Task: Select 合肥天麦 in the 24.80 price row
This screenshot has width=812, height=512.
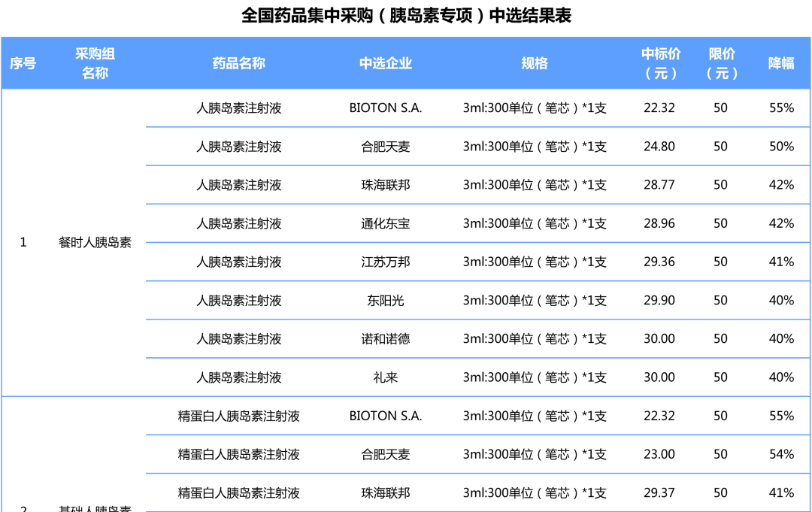Action: tap(386, 147)
